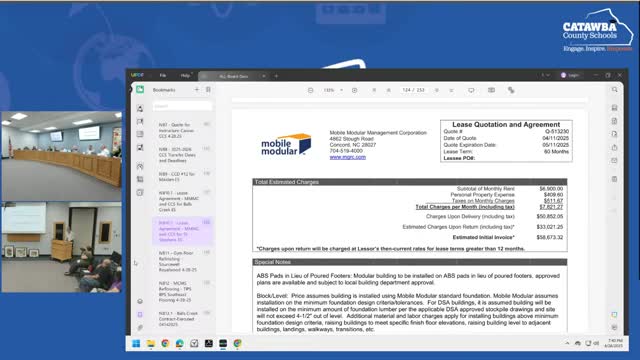Open the attachments paperclip panel
The height and width of the screenshot is (360, 640).
pos(140,328)
